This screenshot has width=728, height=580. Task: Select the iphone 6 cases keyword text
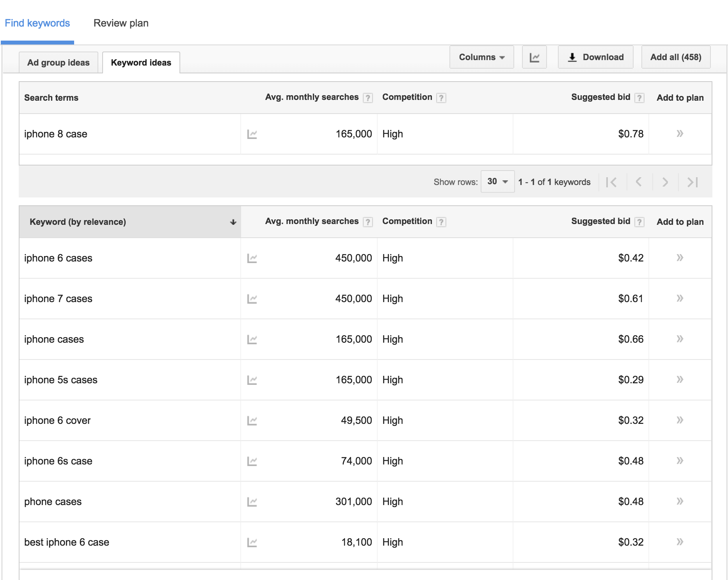tap(58, 258)
